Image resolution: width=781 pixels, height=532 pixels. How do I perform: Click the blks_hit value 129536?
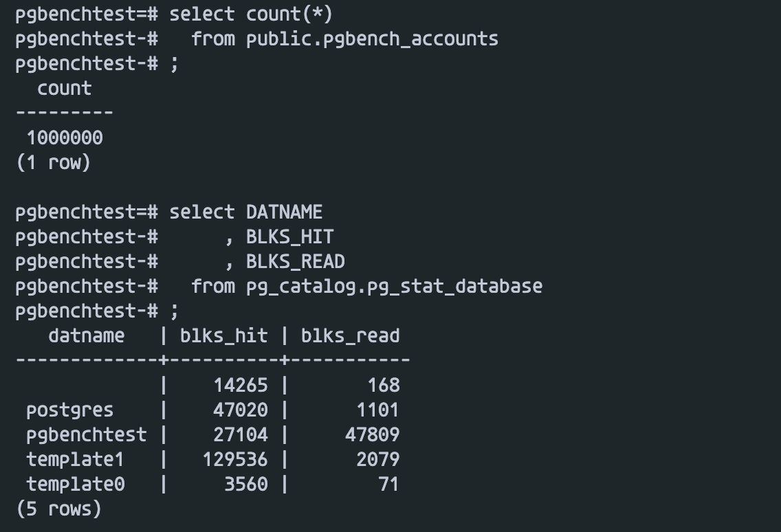point(234,460)
